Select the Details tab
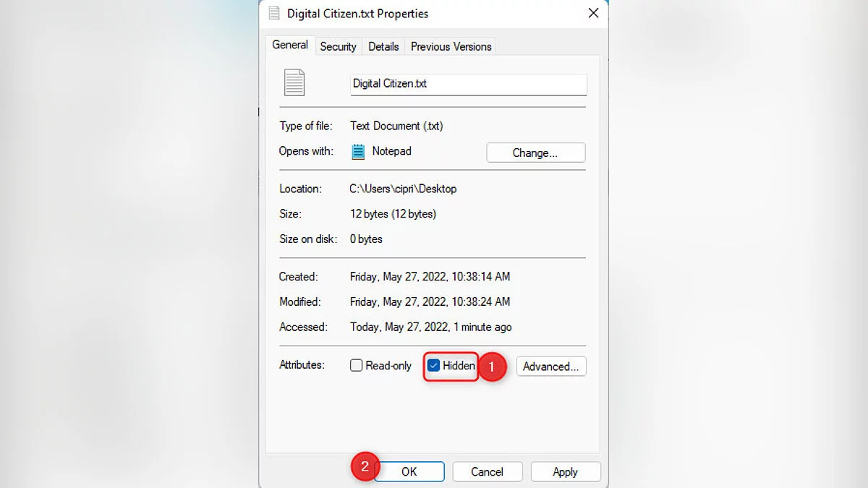This screenshot has width=868, height=488. 383,46
